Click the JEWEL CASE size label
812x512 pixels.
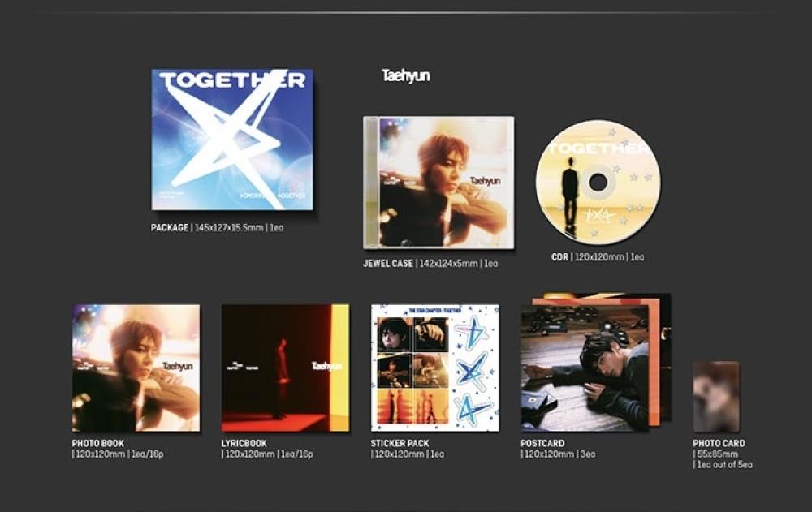430,263
